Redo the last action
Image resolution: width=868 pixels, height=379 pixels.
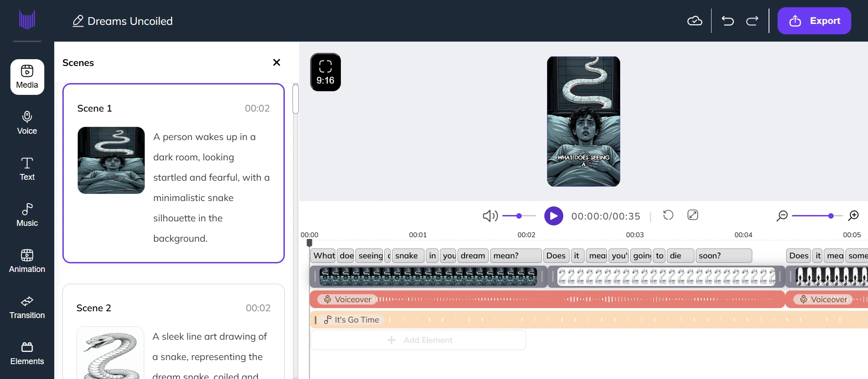tap(752, 21)
